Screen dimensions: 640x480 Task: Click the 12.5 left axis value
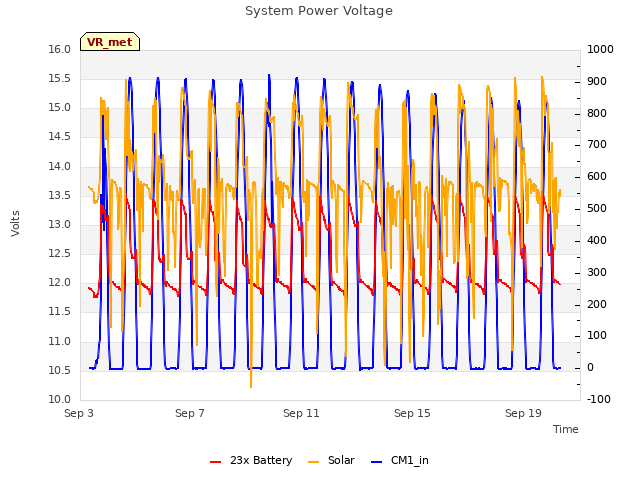click(60, 254)
